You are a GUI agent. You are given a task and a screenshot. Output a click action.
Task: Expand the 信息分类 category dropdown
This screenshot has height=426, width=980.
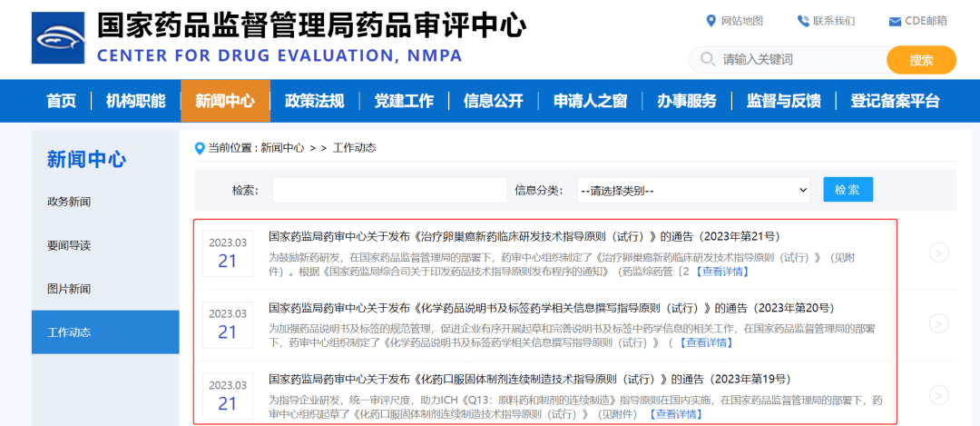click(x=694, y=191)
